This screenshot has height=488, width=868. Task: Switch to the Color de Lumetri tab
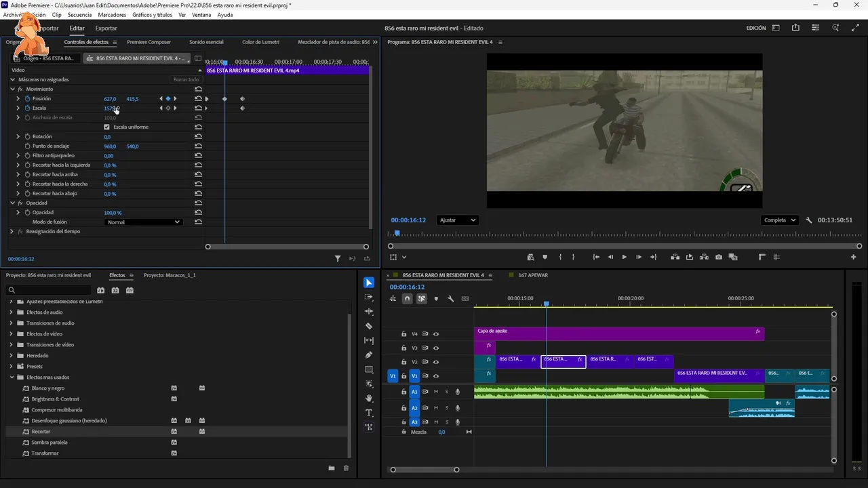260,42
